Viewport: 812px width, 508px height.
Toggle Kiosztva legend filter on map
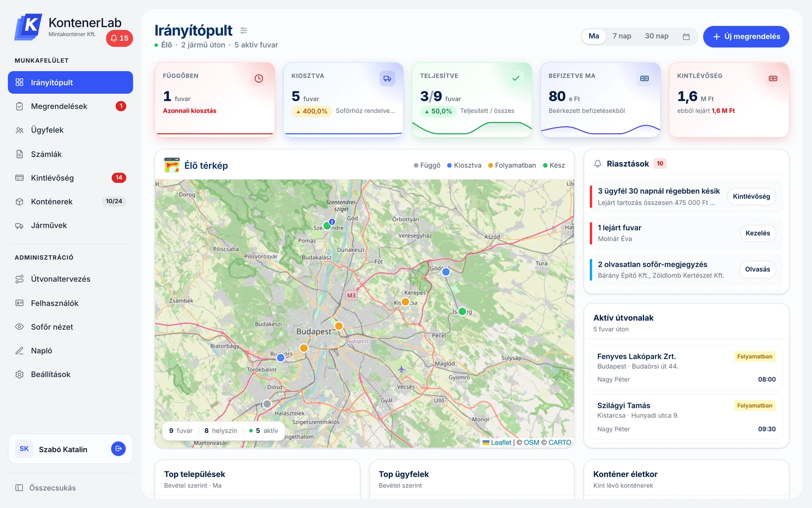464,166
